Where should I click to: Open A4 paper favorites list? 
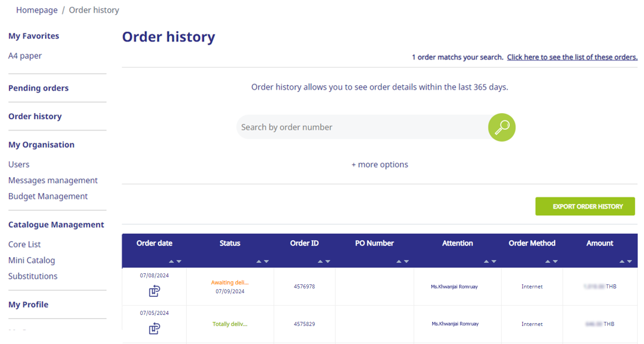tap(25, 56)
